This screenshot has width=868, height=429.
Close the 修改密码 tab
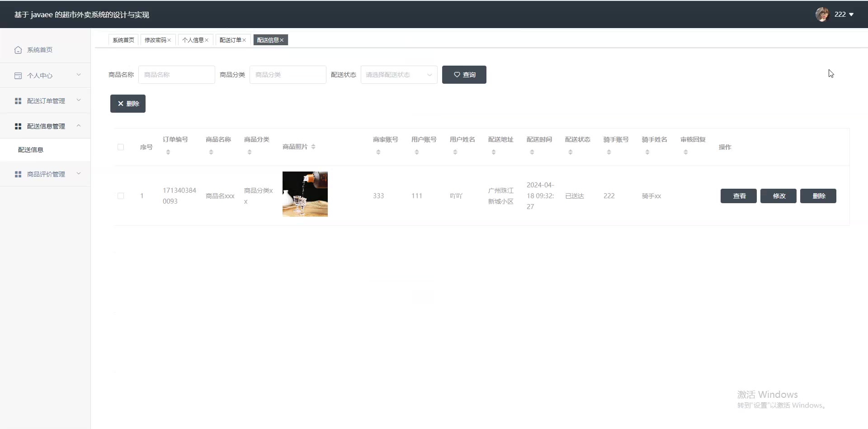(169, 40)
